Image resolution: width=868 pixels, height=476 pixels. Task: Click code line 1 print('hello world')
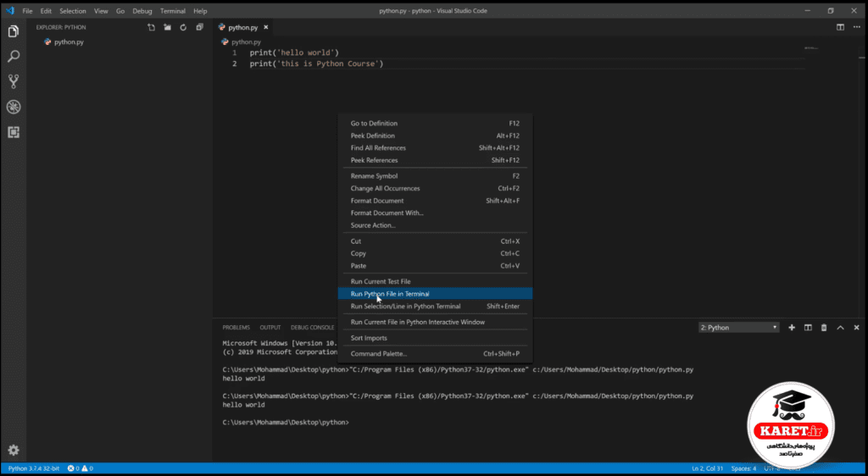pos(294,53)
